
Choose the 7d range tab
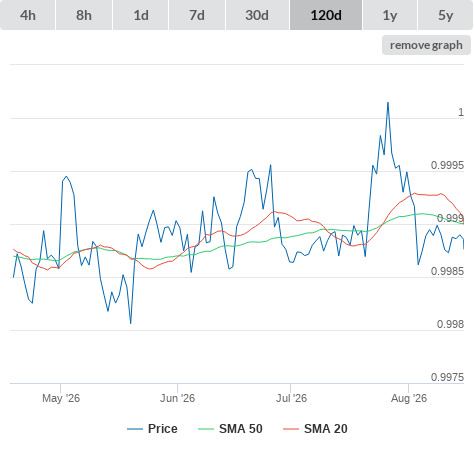point(197,15)
